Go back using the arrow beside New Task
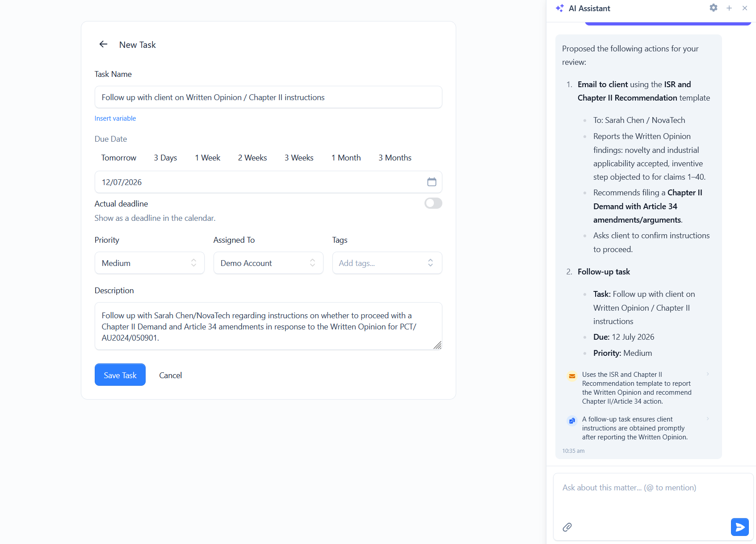756x544 pixels. click(x=103, y=44)
